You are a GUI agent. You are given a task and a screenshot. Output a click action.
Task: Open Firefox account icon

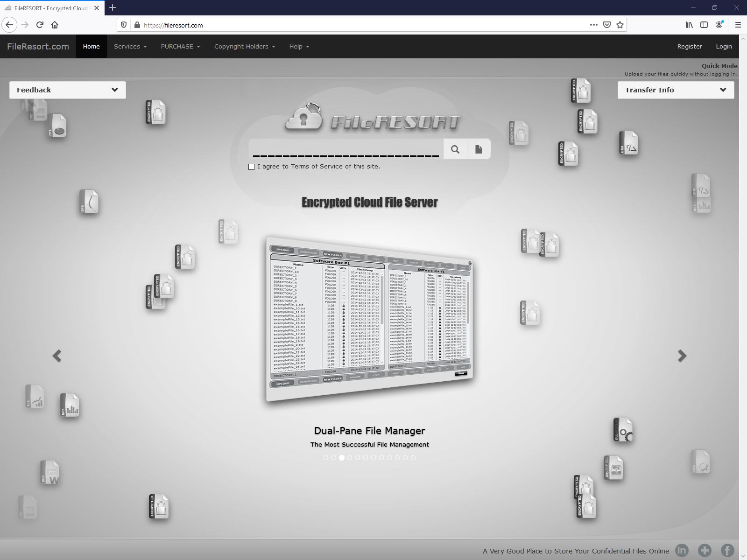tap(719, 25)
